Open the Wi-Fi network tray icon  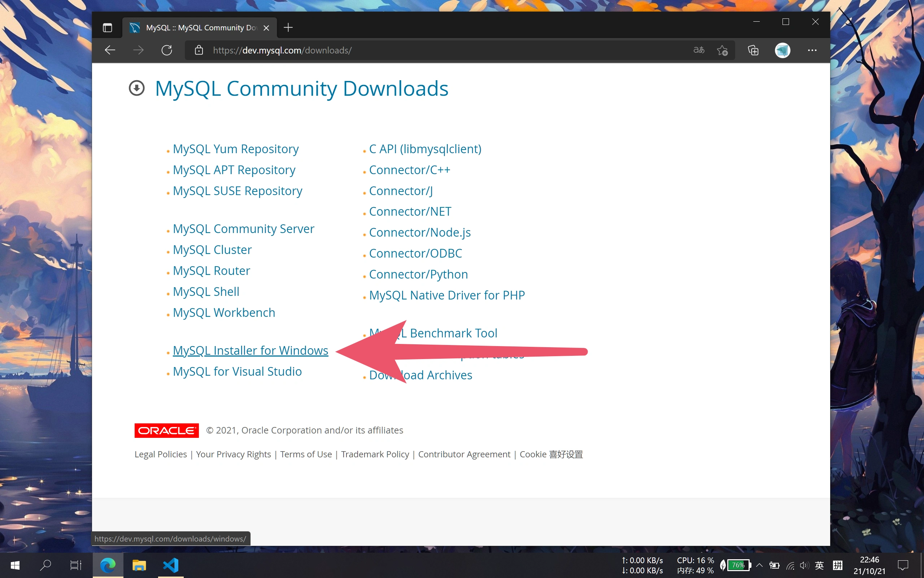[x=790, y=565]
